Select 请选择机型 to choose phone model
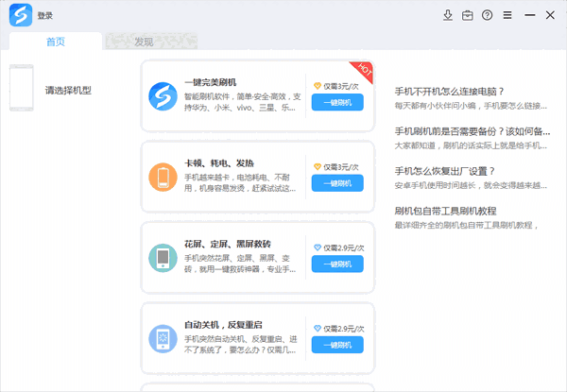The image size is (567, 392). [x=68, y=91]
